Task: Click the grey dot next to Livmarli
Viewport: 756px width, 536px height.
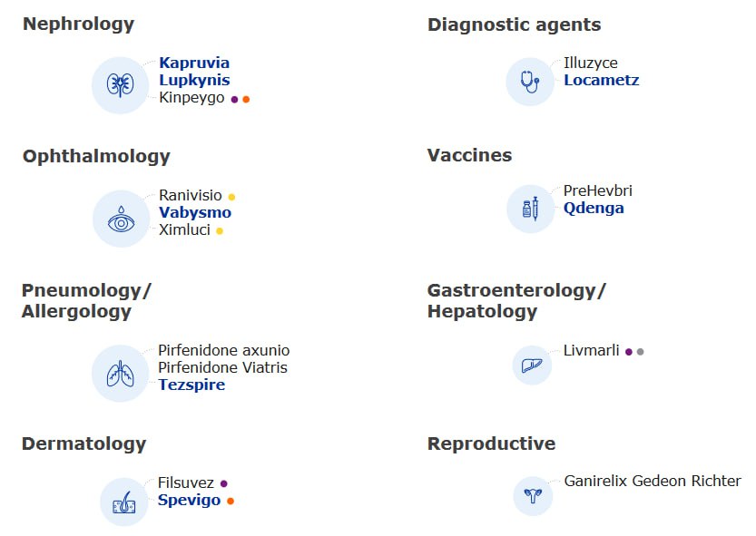Action: 641,352
